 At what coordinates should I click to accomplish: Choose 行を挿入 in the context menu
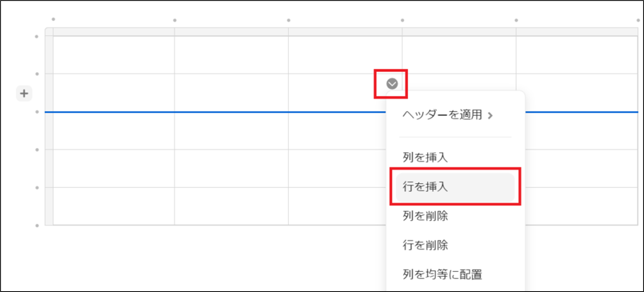click(425, 187)
